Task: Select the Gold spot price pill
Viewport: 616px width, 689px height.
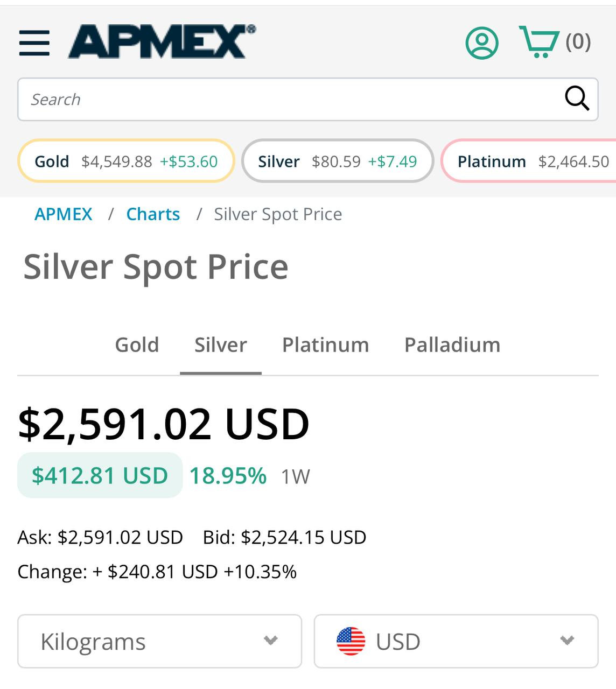Action: (x=126, y=161)
